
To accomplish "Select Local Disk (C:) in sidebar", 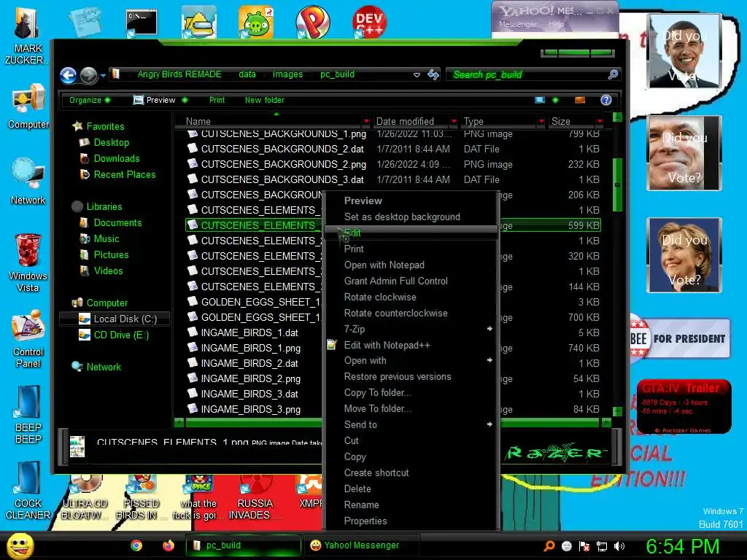I will coord(115,319).
